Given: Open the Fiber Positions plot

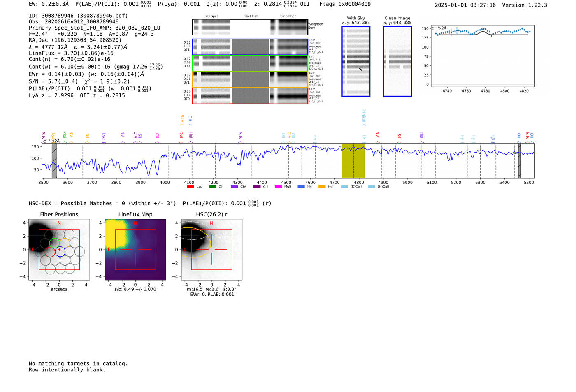Looking at the screenshot, I should tap(59, 249).
